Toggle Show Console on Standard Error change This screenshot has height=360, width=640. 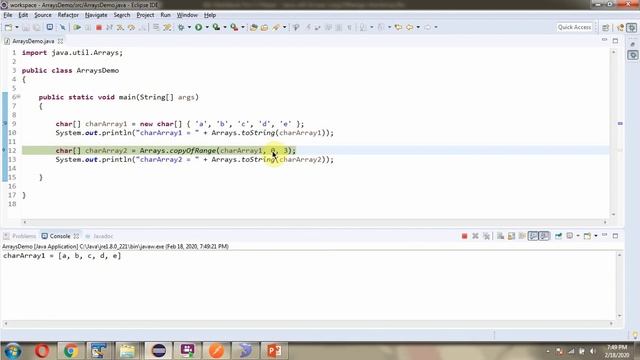click(x=544, y=236)
